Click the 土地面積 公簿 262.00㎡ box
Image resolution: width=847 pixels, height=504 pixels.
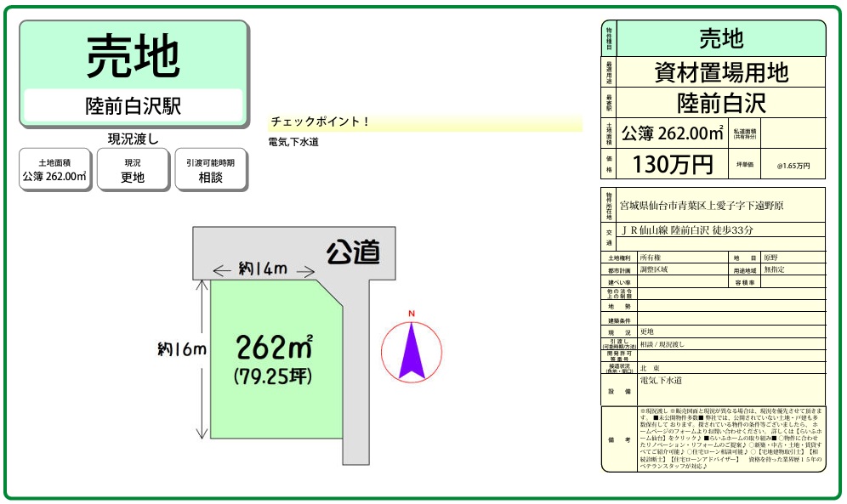click(54, 169)
